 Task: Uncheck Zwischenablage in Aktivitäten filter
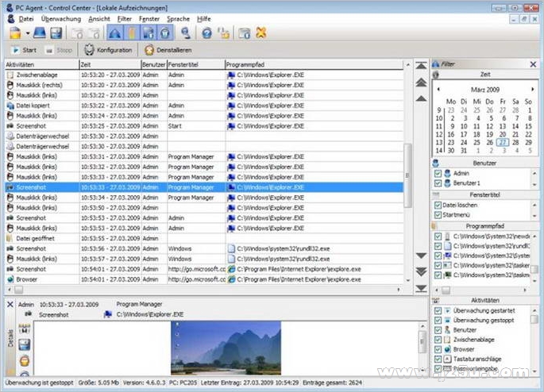click(x=438, y=340)
